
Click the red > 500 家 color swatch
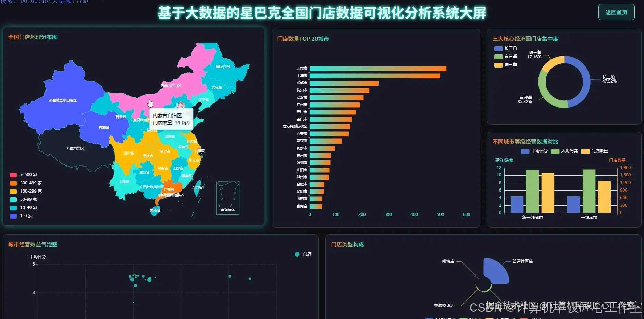(x=13, y=174)
